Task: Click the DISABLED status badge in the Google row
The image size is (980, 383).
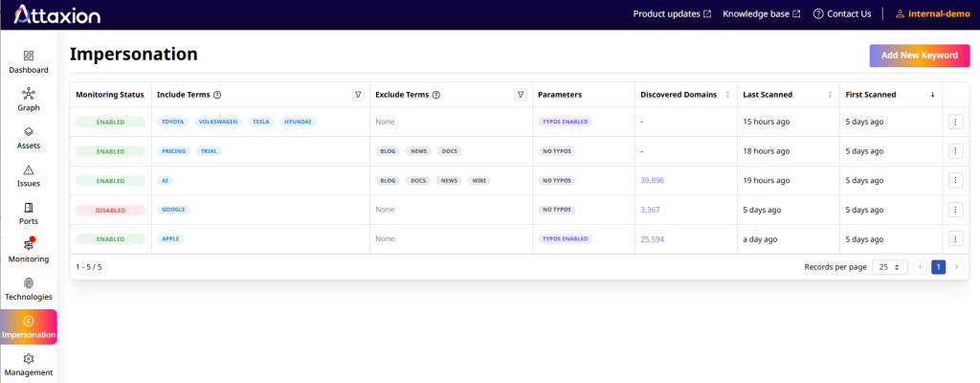Action: click(x=111, y=210)
